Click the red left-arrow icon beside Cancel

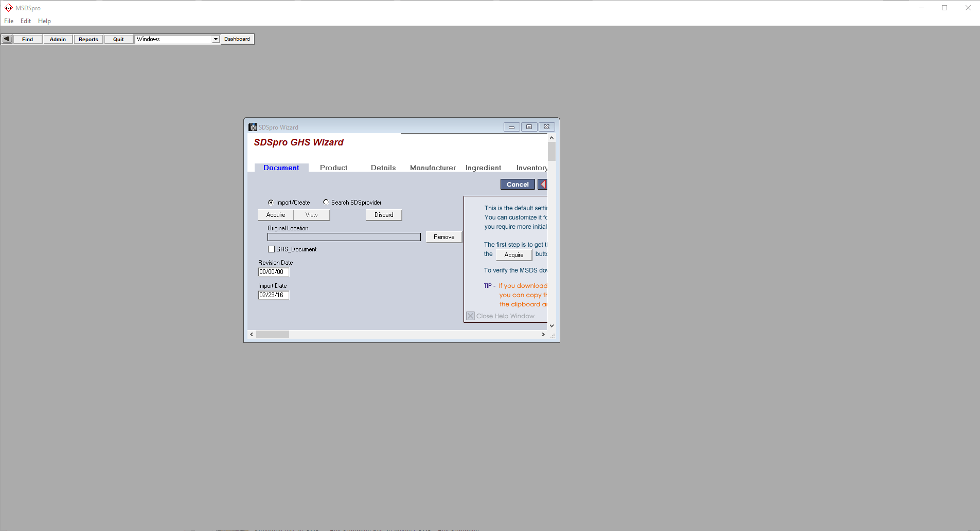[x=543, y=185]
